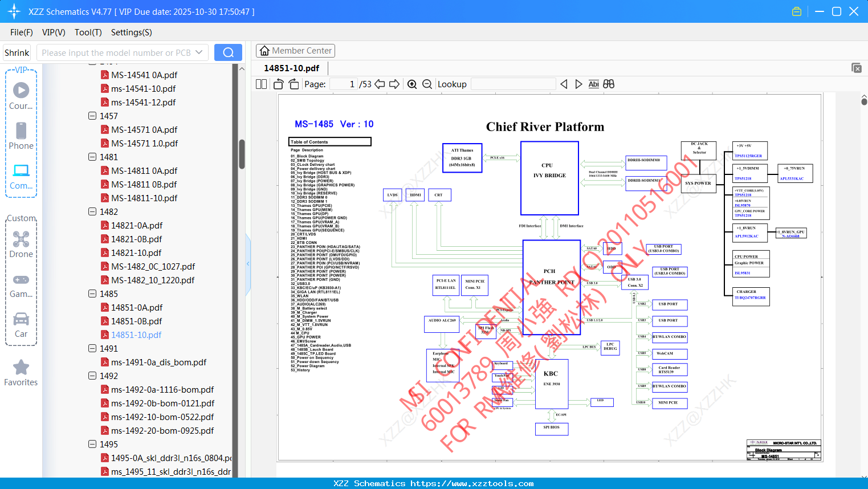The width and height of the screenshot is (868, 489).
Task: Open the Settings(S) menu
Action: point(132,32)
